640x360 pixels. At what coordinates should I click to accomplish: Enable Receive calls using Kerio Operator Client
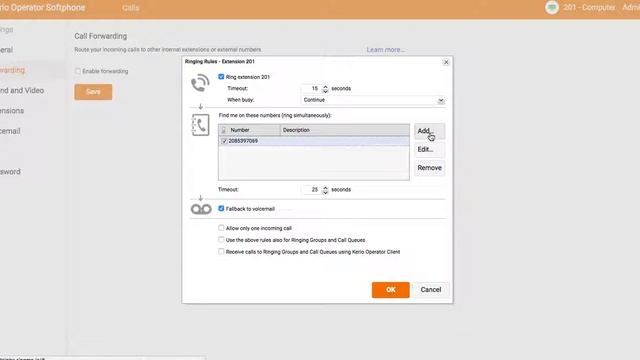click(x=221, y=251)
